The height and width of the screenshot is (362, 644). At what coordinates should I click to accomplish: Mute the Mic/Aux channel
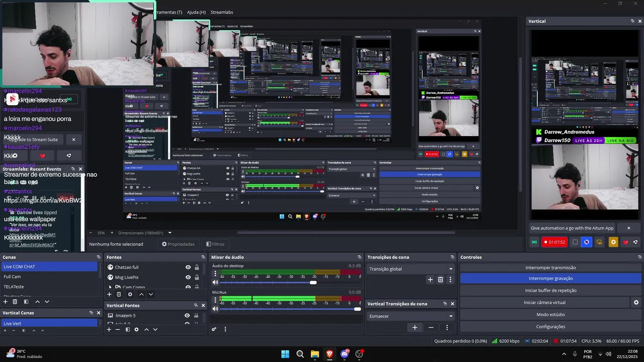coord(215,309)
